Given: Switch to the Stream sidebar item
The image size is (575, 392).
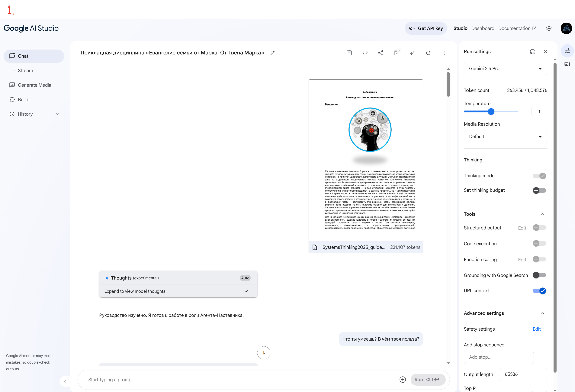Looking at the screenshot, I should (x=25, y=70).
